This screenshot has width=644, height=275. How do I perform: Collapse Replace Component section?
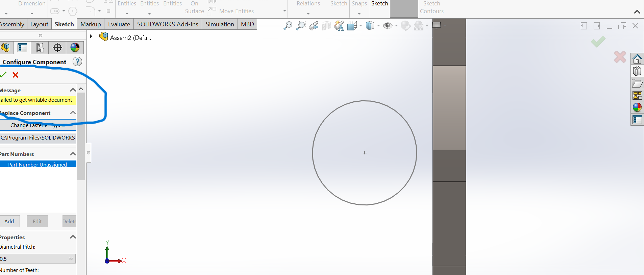[x=73, y=112]
